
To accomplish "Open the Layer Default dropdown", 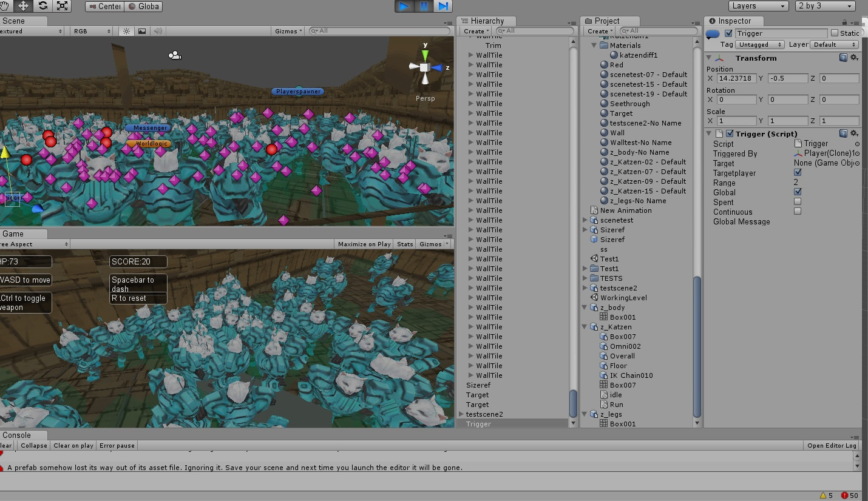I will [835, 44].
